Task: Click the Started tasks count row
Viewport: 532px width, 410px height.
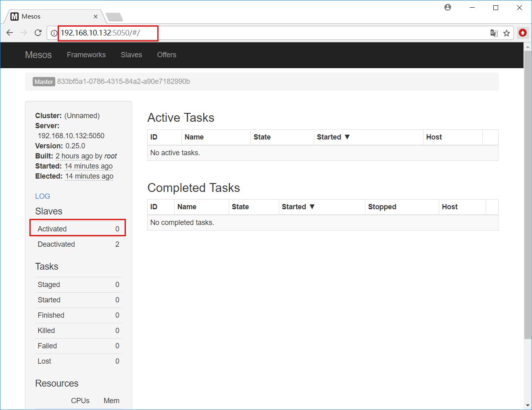Action: (x=77, y=300)
